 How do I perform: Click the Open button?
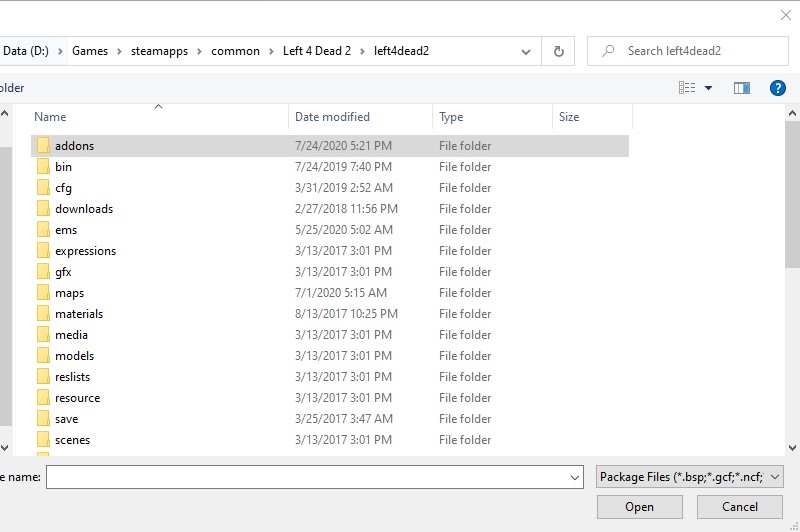pos(639,507)
